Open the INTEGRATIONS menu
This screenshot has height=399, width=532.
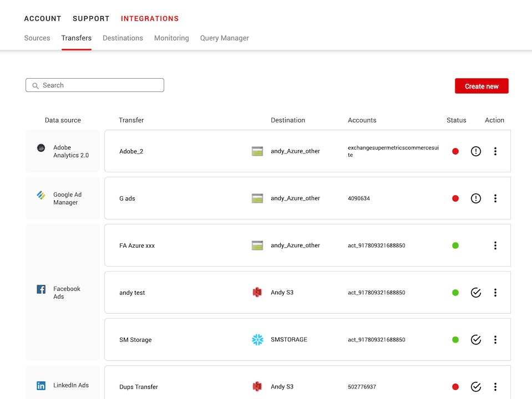pos(150,19)
